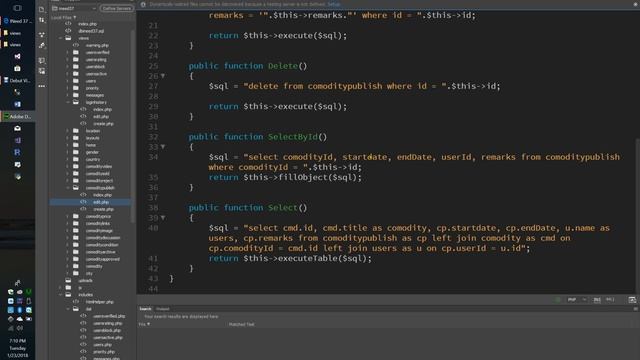This screenshot has width=640, height=360.
Task: Collapse code fold arrow at line 39
Action: 163,218
